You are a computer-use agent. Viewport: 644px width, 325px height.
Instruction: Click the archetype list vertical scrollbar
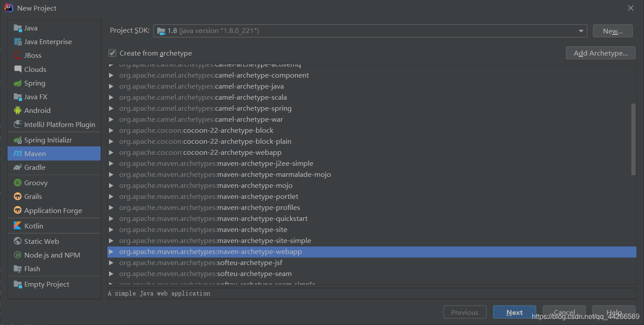(x=633, y=139)
